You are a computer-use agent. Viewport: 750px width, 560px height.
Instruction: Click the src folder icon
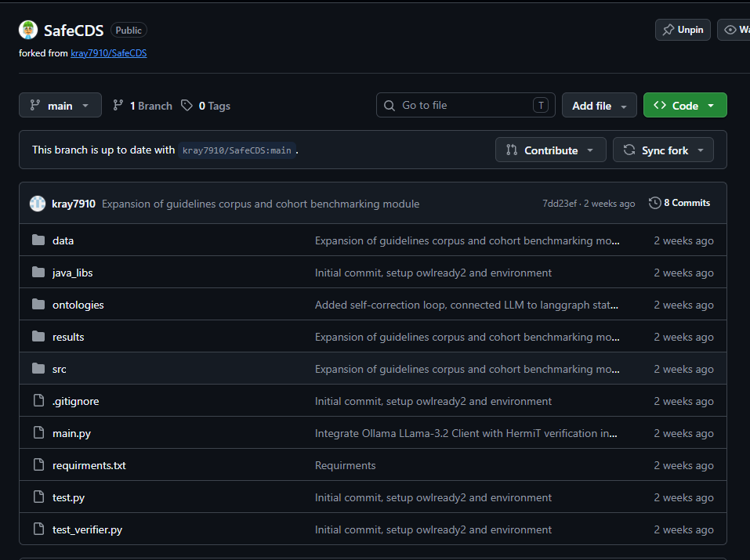coord(38,368)
